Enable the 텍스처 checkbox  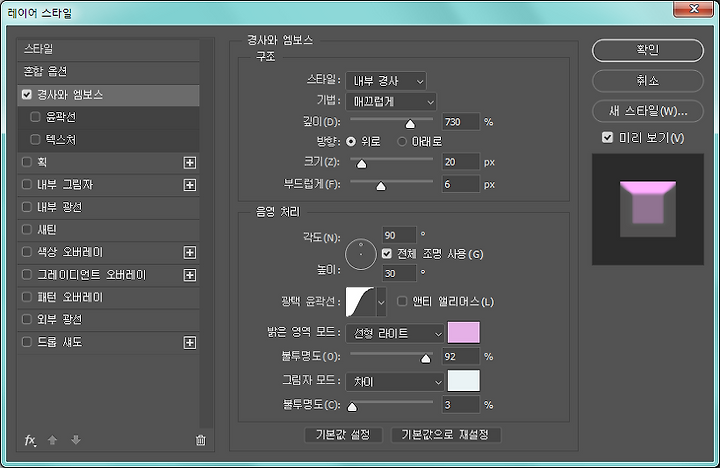point(35,139)
